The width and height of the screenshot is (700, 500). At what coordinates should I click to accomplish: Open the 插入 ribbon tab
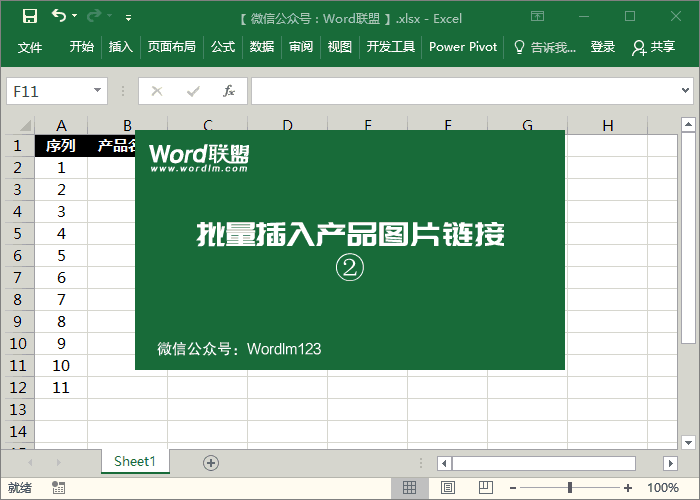click(120, 47)
